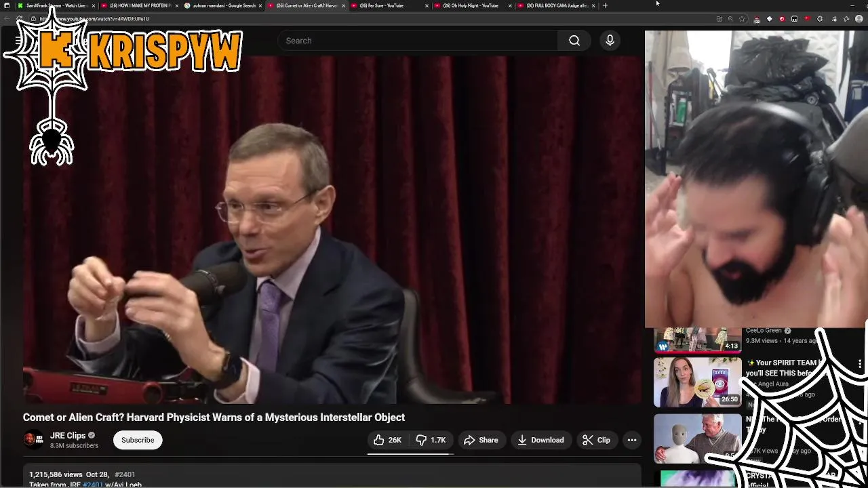Viewport: 868px width, 488px height.
Task: Click the red YouTube-style extension icon
Action: (x=808, y=19)
